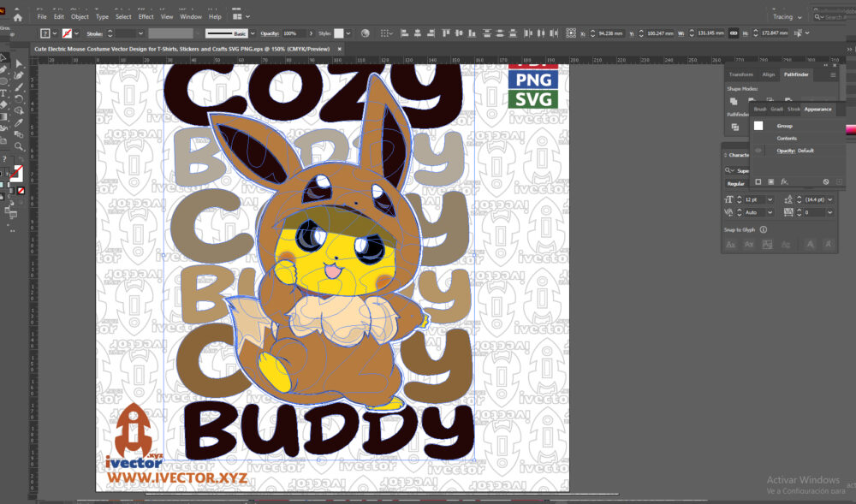856x504 pixels.
Task: Click the reference point grid icon
Action: pyautogui.click(x=571, y=33)
